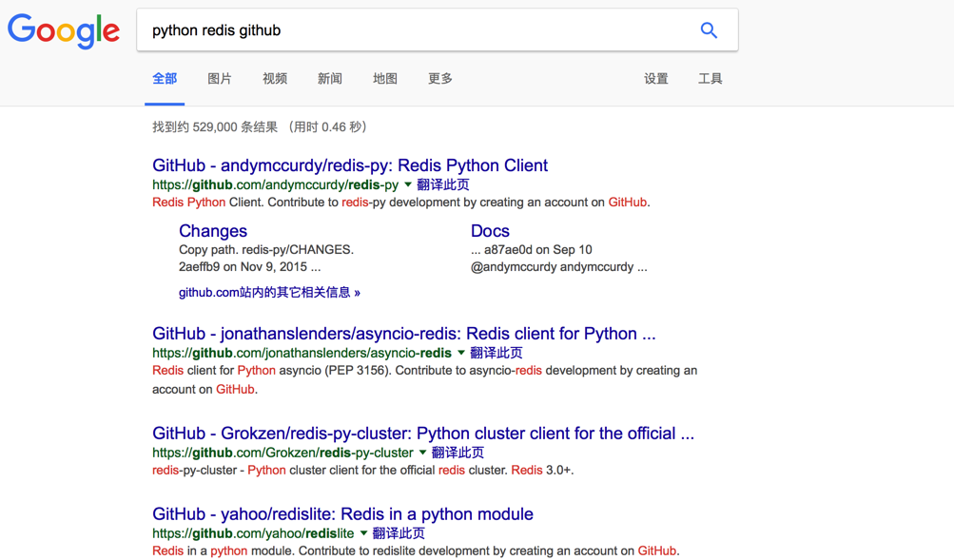Switch to the 图片 (Images) tab
The image size is (954, 560).
point(220,79)
